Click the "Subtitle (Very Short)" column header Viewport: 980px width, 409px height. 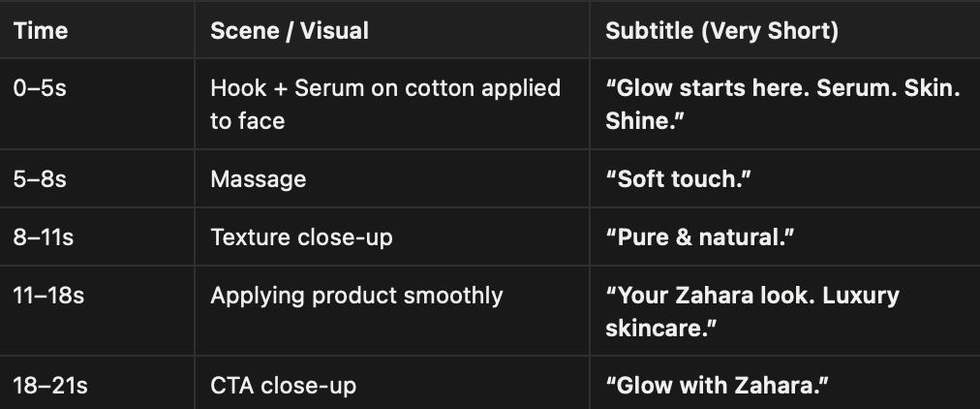[721, 31]
